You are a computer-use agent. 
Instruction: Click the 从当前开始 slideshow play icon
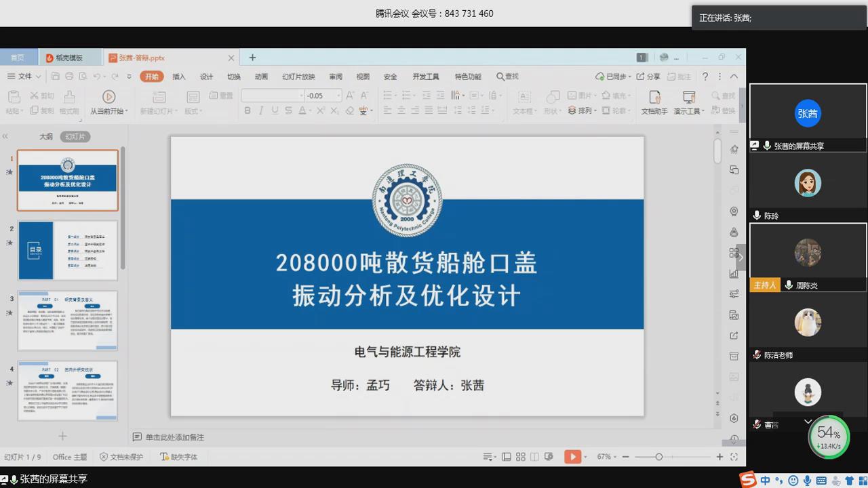pyautogui.click(x=108, y=97)
